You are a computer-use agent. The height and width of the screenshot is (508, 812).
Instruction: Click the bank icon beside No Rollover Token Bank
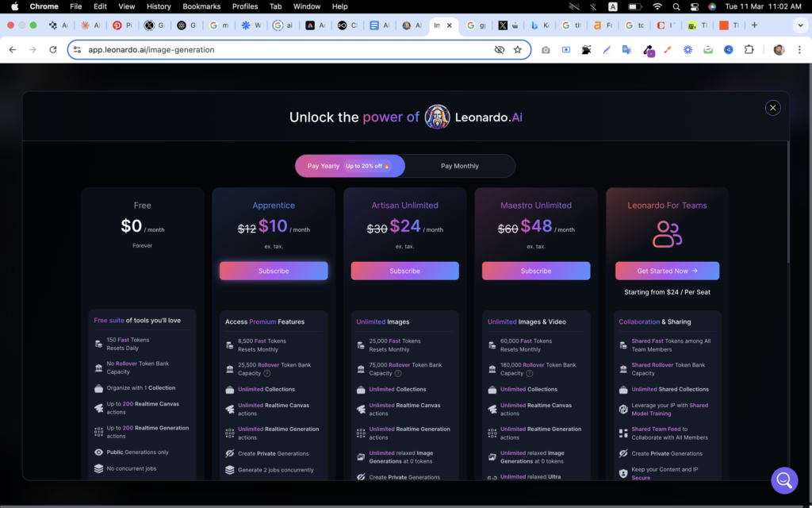98,368
